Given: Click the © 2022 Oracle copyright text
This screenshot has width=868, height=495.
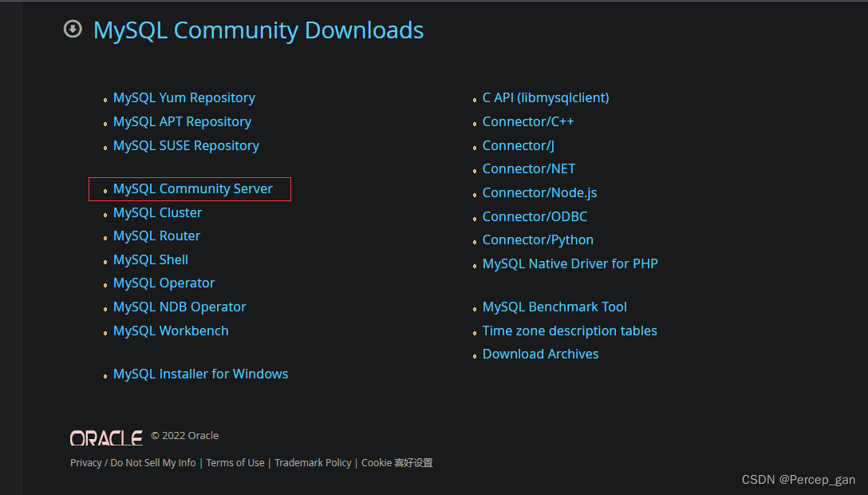Looking at the screenshot, I should coord(185,436).
